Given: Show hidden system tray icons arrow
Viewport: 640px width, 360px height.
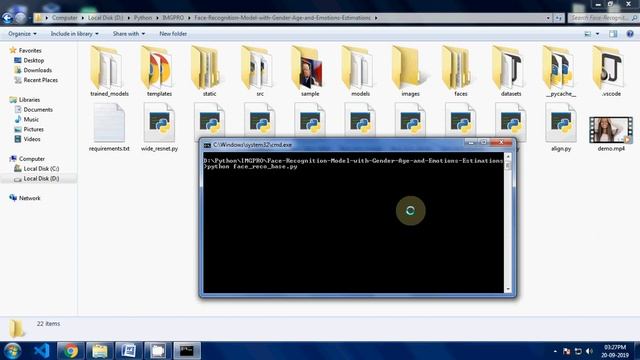Looking at the screenshot, I should pyautogui.click(x=555, y=351).
